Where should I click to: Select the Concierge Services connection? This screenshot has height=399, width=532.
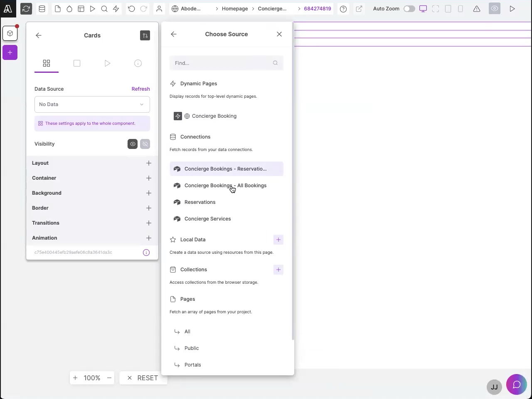(227, 219)
